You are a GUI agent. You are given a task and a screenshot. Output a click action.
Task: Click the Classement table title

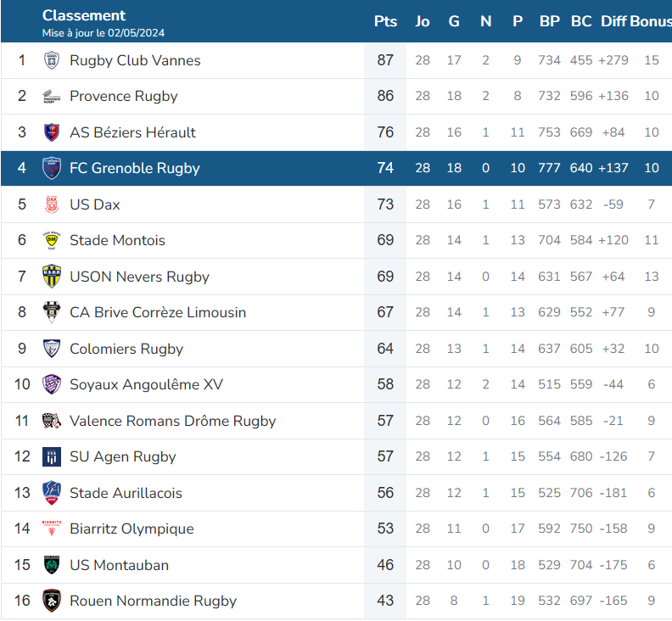pos(84,15)
